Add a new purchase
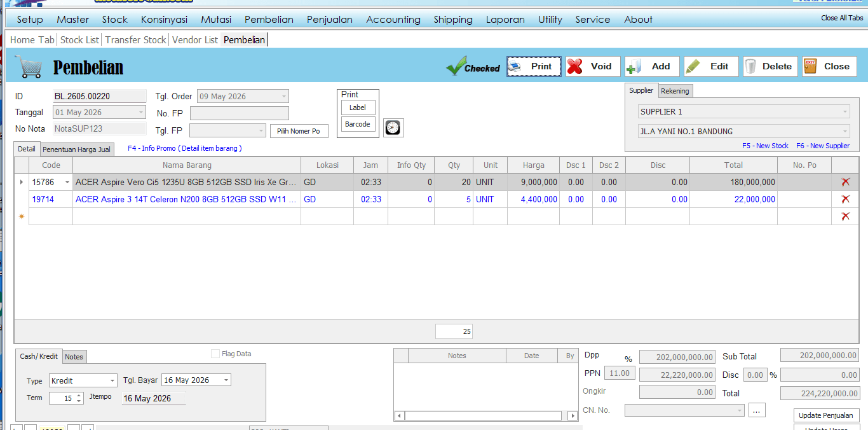 pos(652,66)
